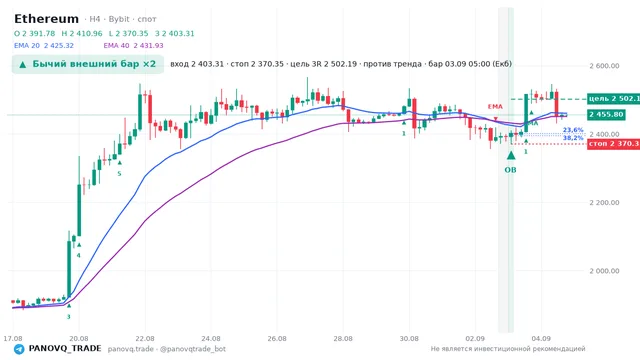Click the PANOVQ_TRADE channel name
The width and height of the screenshot is (640, 360).
point(65,349)
